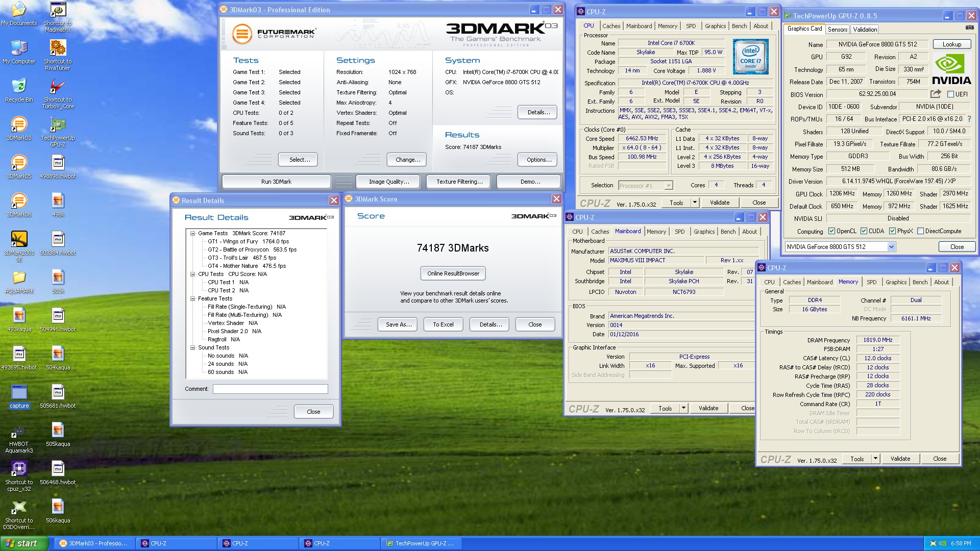This screenshot has height=551, width=980.
Task: Open Tools dropdown arrow in CPU-Z Memory window
Action: [x=875, y=459]
